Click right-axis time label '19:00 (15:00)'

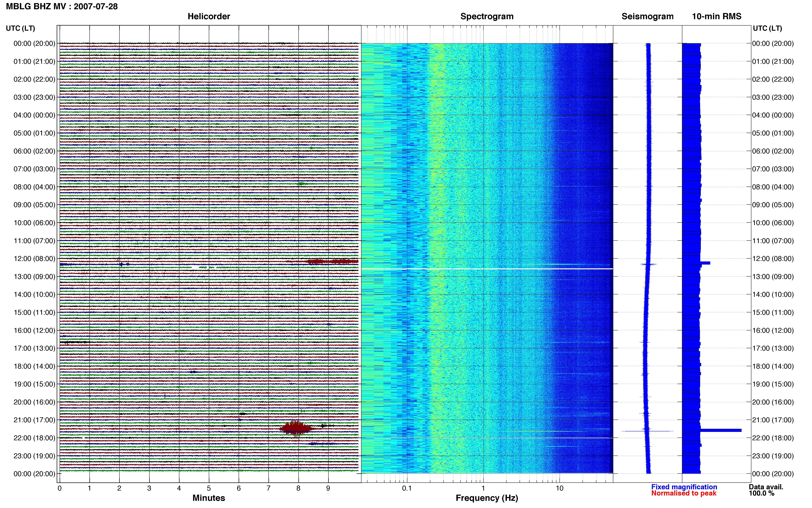click(x=773, y=384)
